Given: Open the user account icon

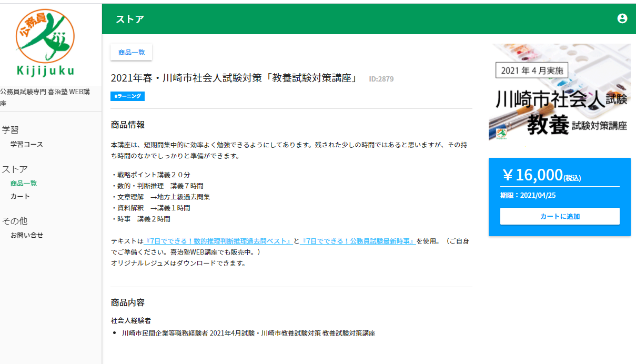Looking at the screenshot, I should pyautogui.click(x=622, y=18).
